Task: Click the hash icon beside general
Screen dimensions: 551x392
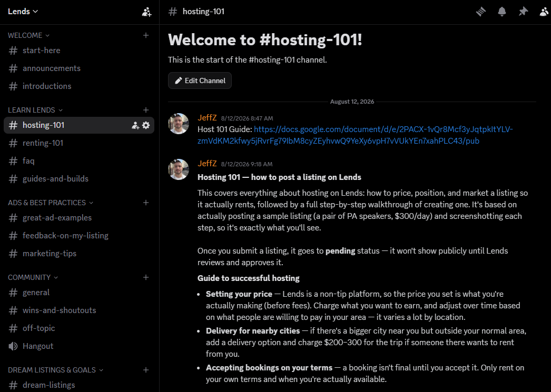Action: coord(13,293)
